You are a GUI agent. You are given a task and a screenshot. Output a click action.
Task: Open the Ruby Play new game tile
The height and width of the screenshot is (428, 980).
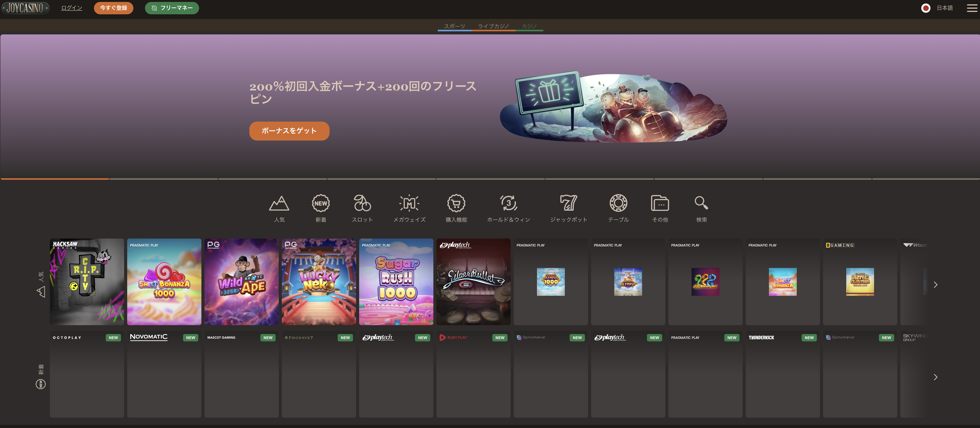click(473, 374)
